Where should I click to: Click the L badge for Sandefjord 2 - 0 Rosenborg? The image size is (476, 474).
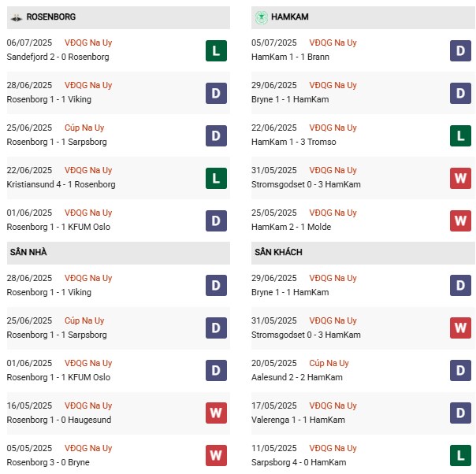pyautogui.click(x=216, y=51)
